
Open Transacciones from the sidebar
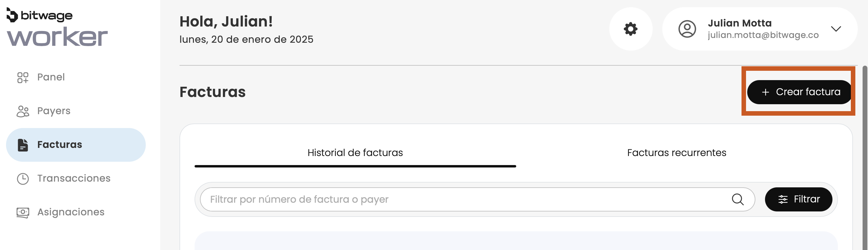[74, 179]
